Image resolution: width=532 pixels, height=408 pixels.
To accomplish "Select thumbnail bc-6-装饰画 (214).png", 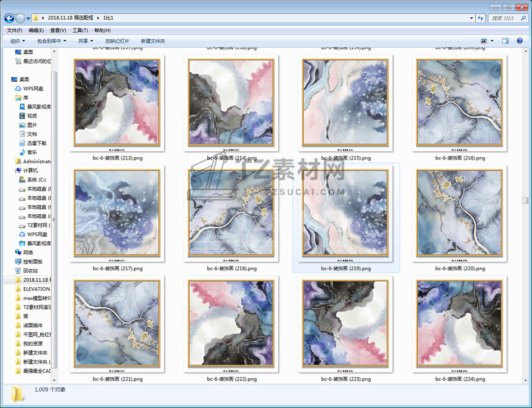I will 231,103.
